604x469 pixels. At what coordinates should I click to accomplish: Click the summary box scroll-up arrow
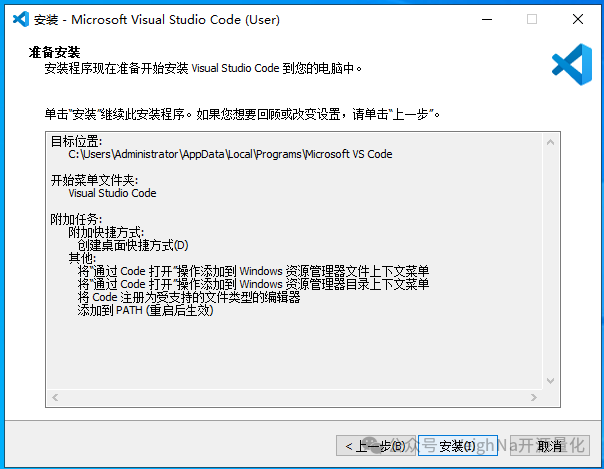coord(548,143)
